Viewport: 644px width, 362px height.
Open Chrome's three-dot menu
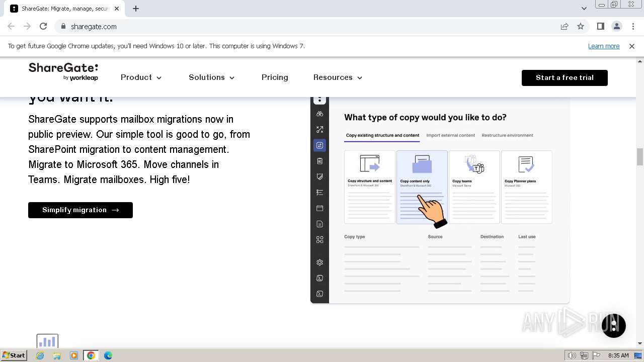pos(633,27)
